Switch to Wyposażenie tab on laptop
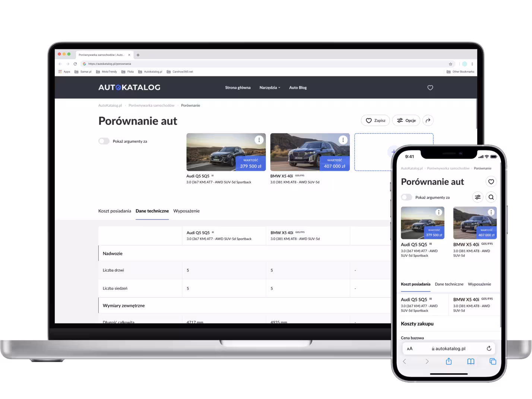This screenshot has height=399, width=532. tap(186, 211)
